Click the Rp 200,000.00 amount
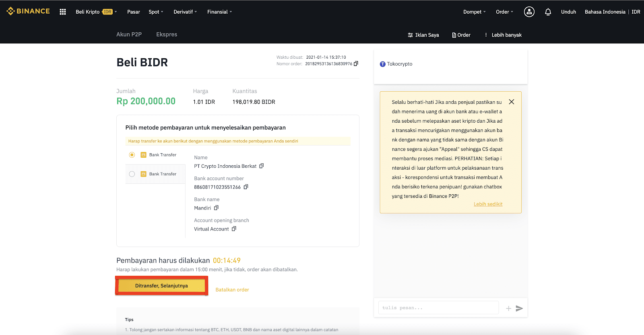Viewport: 644px width, 335px height. point(146,101)
